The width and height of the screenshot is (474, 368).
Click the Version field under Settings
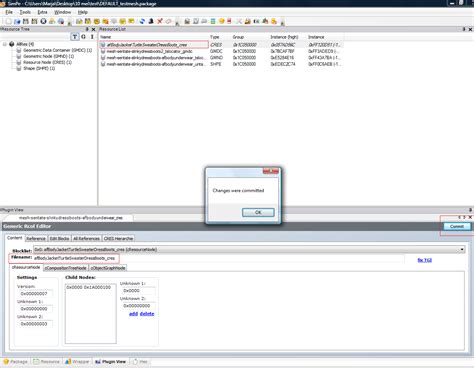point(35,294)
